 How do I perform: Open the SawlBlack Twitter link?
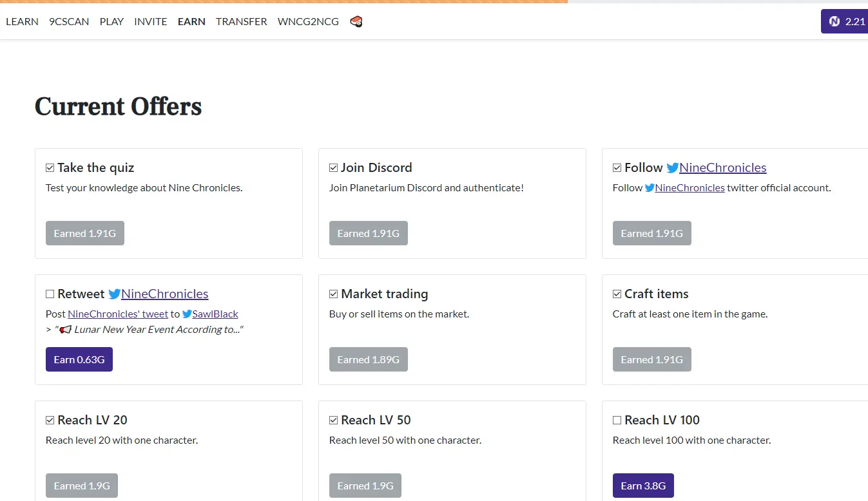215,314
